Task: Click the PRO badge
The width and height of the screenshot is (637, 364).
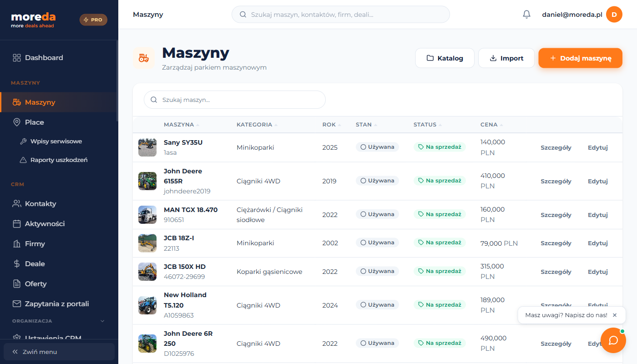Action: [x=93, y=20]
